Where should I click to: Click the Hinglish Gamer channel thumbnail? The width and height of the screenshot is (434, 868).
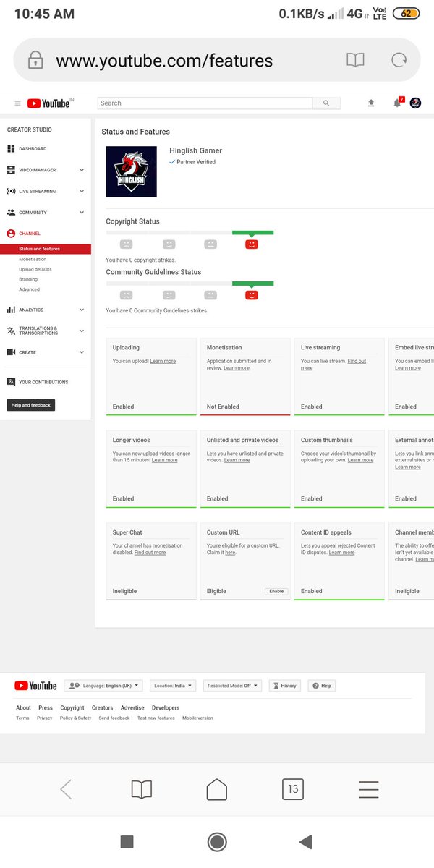131,171
